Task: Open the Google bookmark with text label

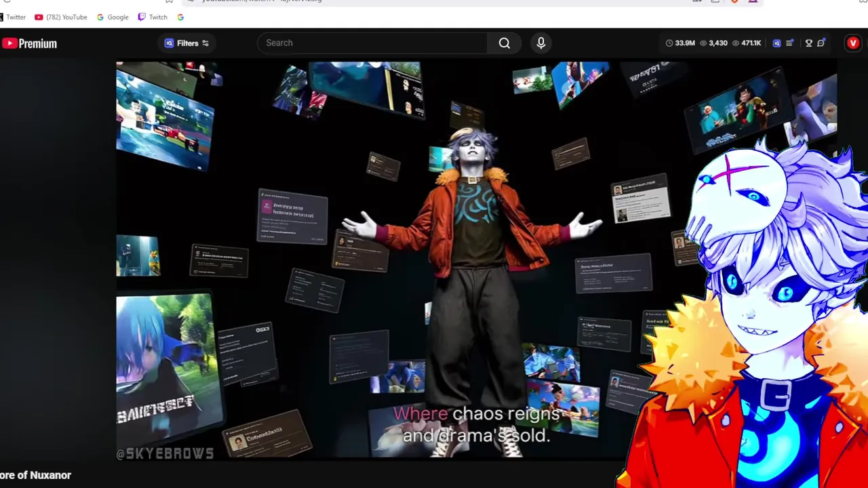Action: [113, 17]
